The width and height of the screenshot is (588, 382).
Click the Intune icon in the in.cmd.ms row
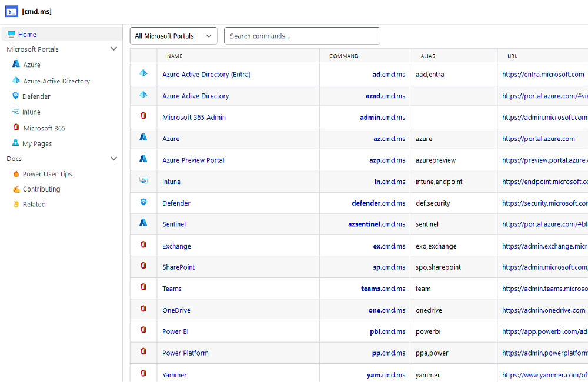pyautogui.click(x=143, y=180)
